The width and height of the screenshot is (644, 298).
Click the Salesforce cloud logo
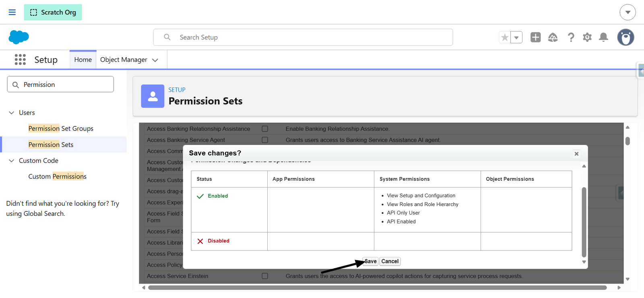point(19,37)
